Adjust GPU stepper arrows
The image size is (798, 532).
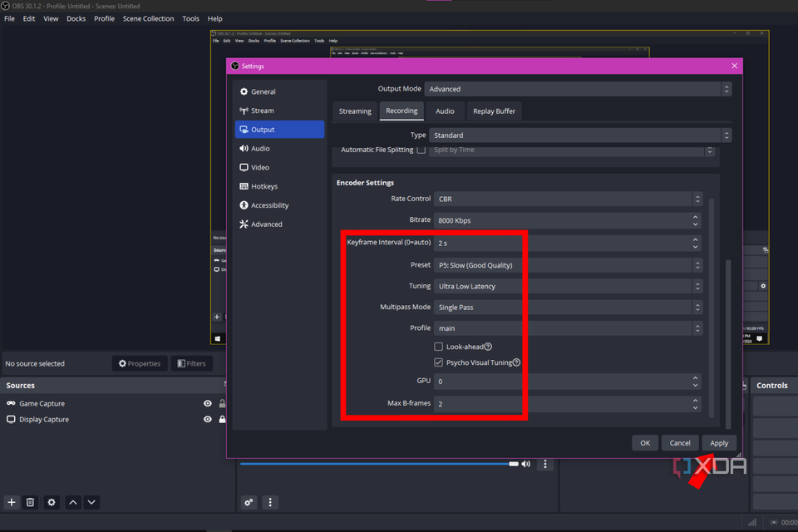coord(695,382)
